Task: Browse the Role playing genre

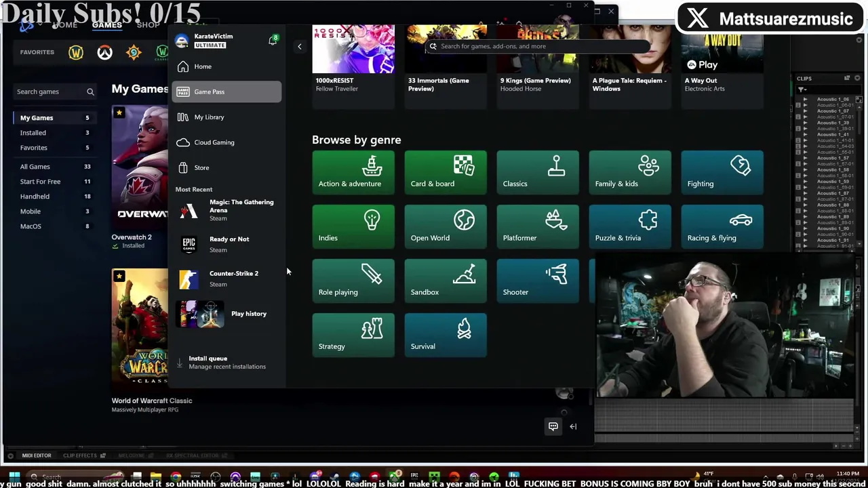Action: pos(353,281)
